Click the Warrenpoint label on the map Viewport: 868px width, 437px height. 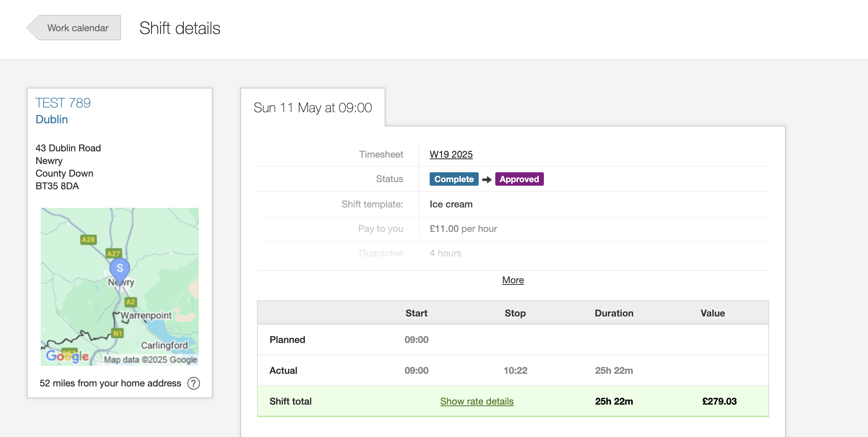pos(146,315)
